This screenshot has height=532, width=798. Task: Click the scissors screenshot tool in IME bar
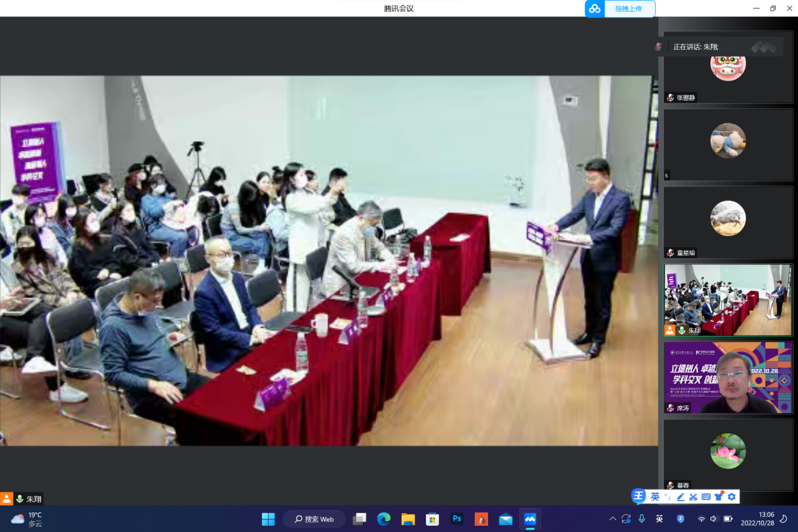[x=693, y=497]
